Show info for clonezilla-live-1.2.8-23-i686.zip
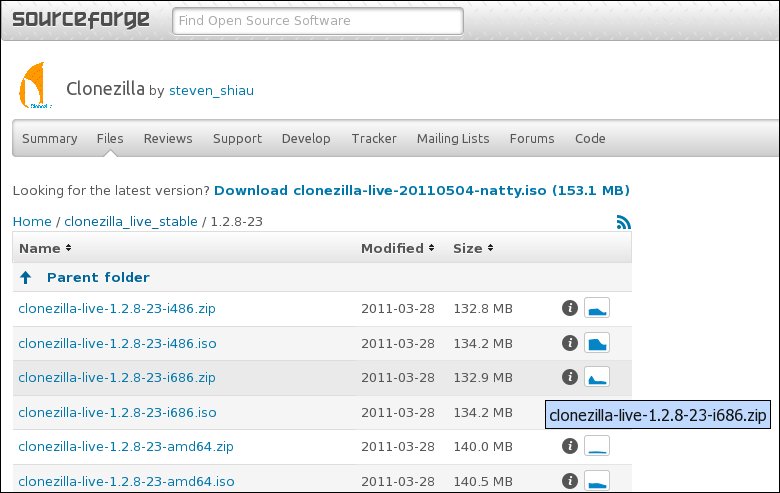Viewport: 780px width, 493px height. pyautogui.click(x=570, y=377)
